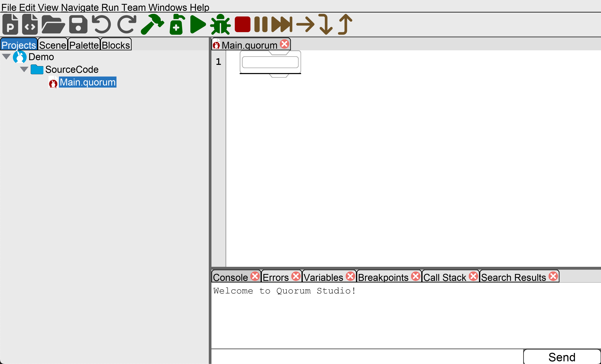Close the Search Results tab
This screenshot has width=601, height=364.
[553, 276]
